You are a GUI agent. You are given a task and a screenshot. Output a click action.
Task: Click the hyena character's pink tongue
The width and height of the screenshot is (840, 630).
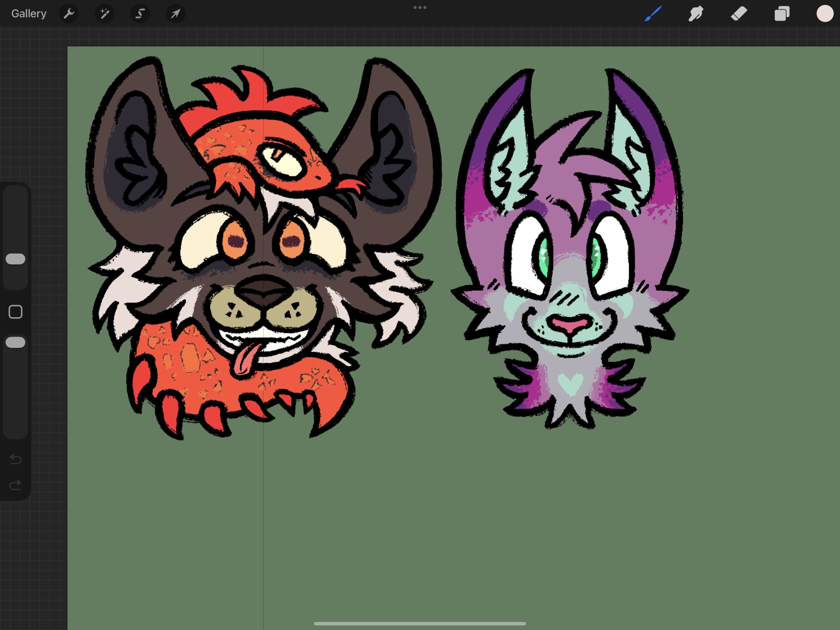click(247, 359)
